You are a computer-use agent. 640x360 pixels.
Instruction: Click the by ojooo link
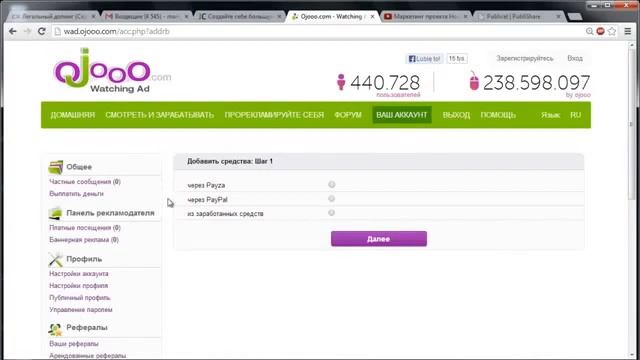578,95
